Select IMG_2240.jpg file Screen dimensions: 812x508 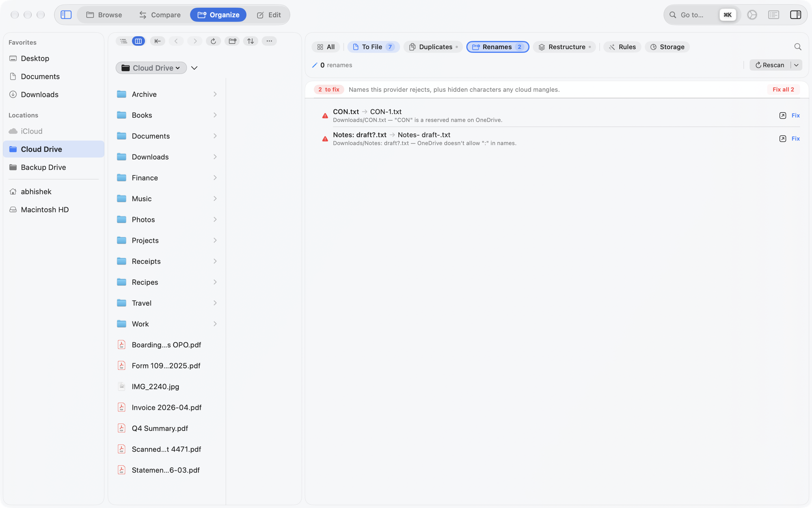click(166, 386)
